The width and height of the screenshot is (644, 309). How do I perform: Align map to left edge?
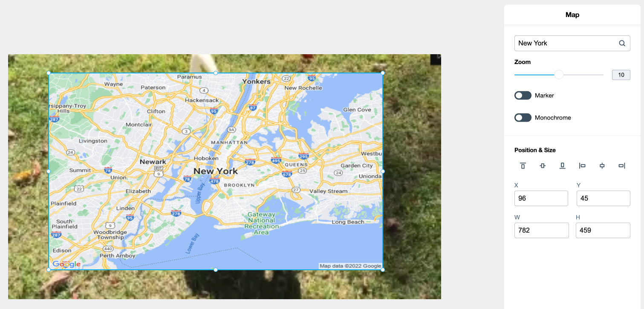coord(582,166)
